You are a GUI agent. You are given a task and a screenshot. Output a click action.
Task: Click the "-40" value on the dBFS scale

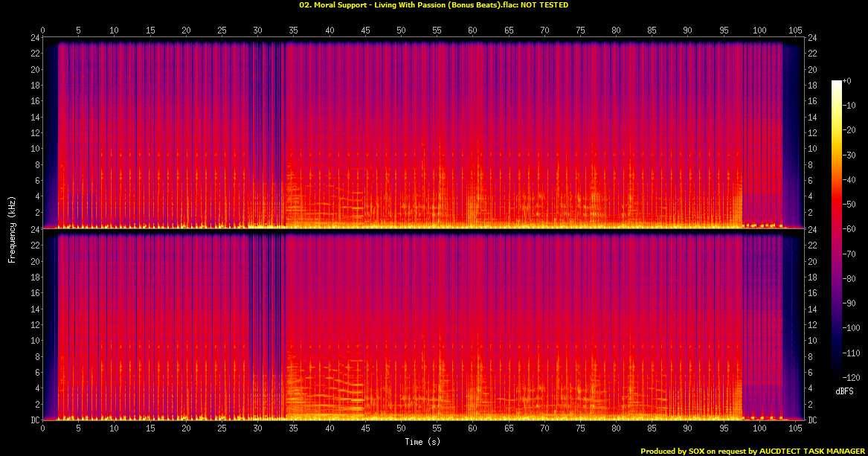tap(849, 180)
